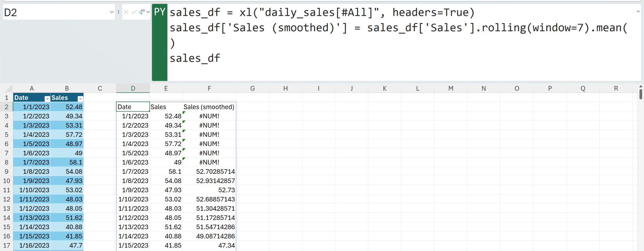The height and width of the screenshot is (251, 644).
Task: Confirm entry with the checkmark icon
Action: (x=134, y=12)
